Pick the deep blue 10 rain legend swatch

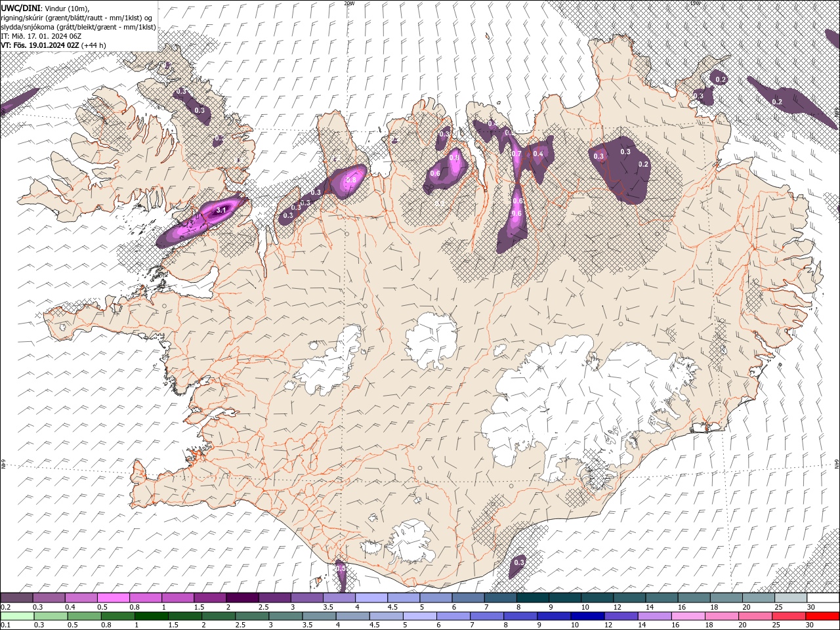[x=587, y=616]
